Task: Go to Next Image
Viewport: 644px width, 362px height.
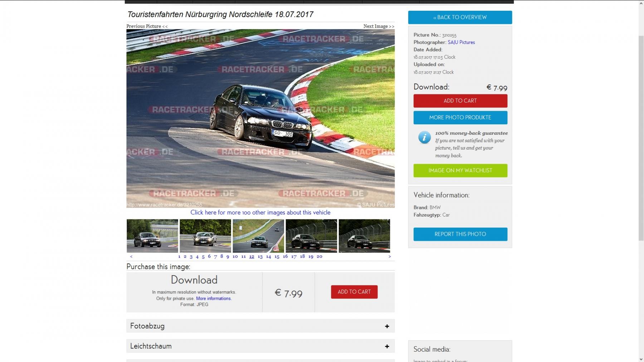Action: pos(379,26)
